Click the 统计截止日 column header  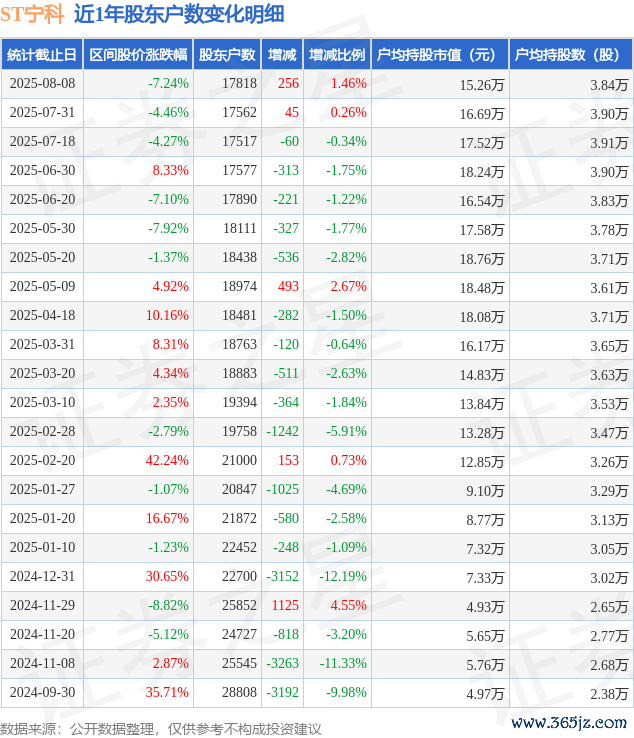point(42,55)
